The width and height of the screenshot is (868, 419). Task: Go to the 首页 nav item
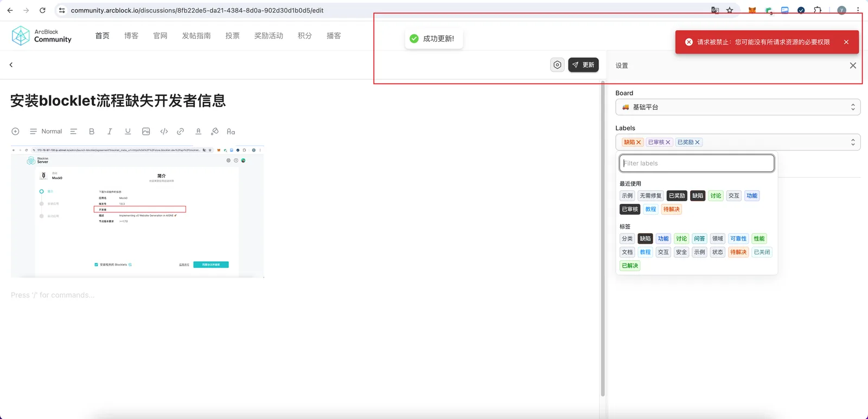coord(103,36)
